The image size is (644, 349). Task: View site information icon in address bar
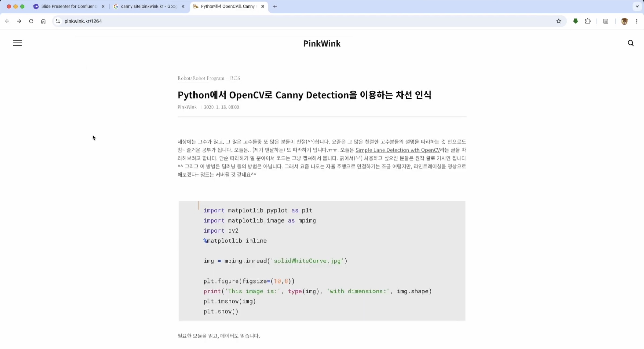coord(58,21)
